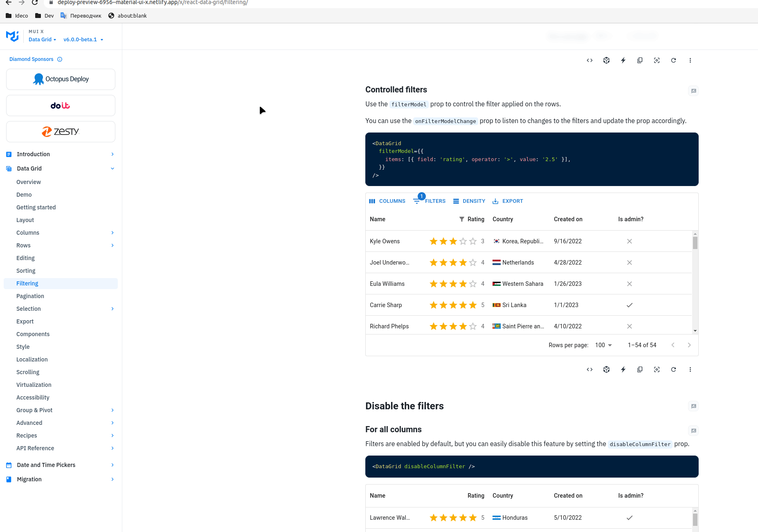Click the Rating column filter funnel icon

(461, 219)
